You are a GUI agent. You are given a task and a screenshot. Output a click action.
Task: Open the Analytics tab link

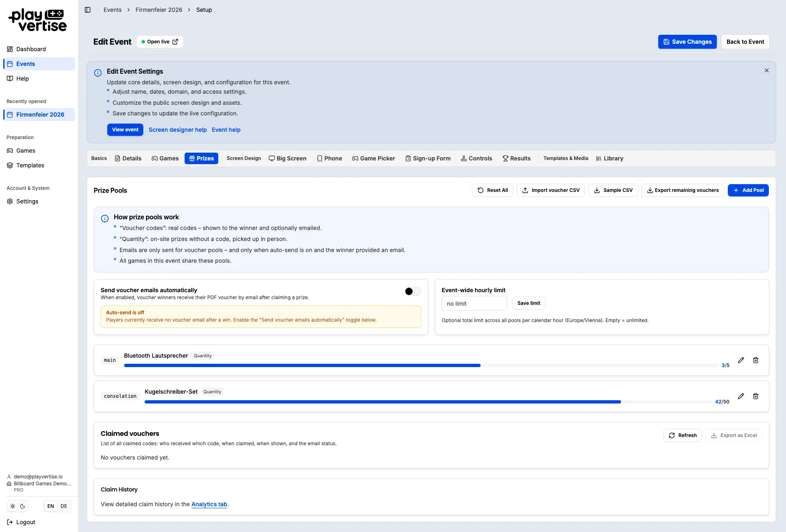click(x=209, y=504)
